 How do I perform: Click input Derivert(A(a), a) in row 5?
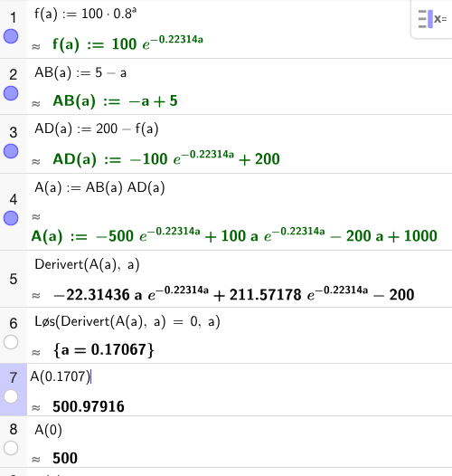click(87, 264)
